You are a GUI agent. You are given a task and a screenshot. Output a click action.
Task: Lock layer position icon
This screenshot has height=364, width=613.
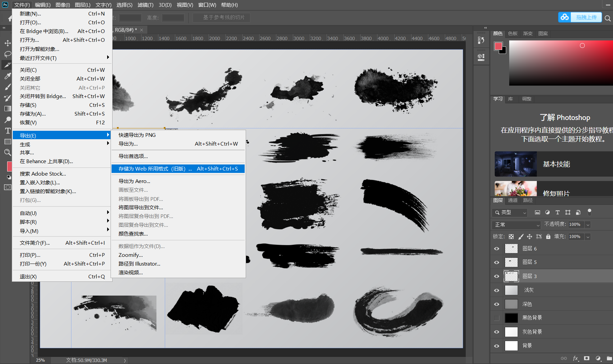[x=529, y=237]
